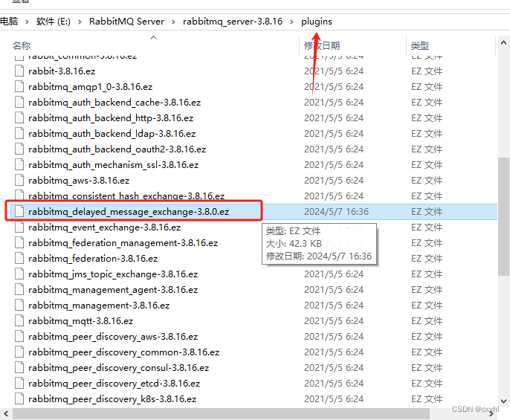The image size is (510, 420).
Task: Click file icon of rabbitmq_auth_backend_ldap-3.8.16.ez
Action: (19, 133)
